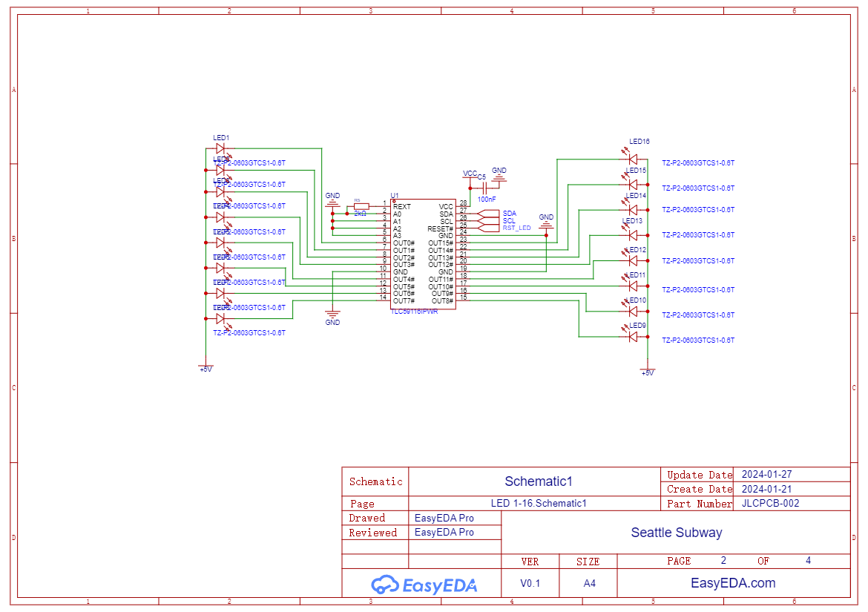868x612 pixels.
Task: Click the LED16 designator label
Action: [640, 142]
